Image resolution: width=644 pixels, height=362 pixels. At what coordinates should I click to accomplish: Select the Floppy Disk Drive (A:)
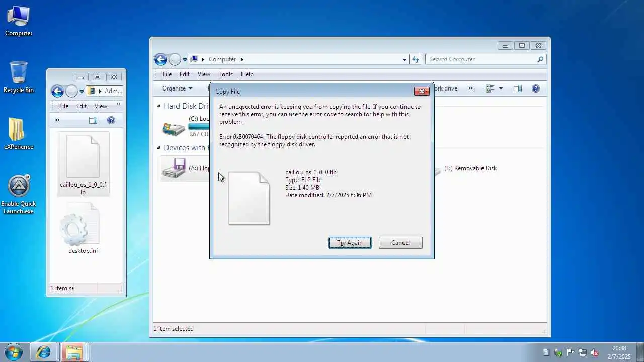185,168
